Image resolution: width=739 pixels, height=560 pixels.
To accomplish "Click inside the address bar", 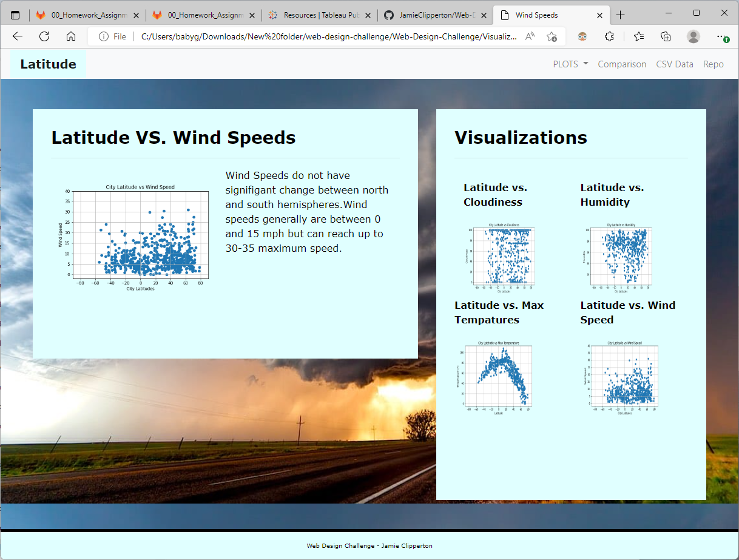I will [303, 36].
